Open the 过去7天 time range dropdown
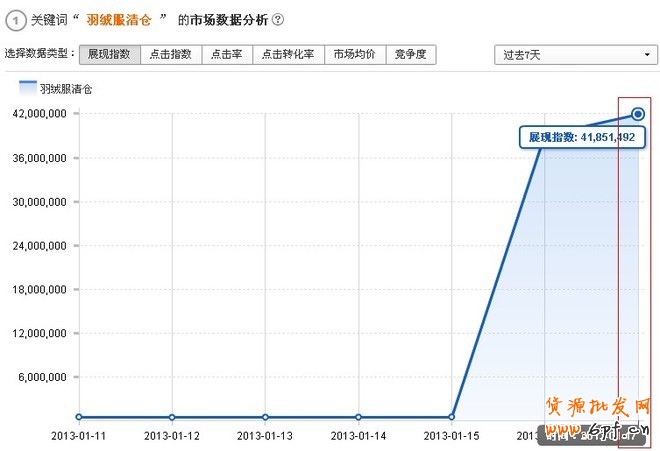The image size is (660, 451). [x=575, y=55]
